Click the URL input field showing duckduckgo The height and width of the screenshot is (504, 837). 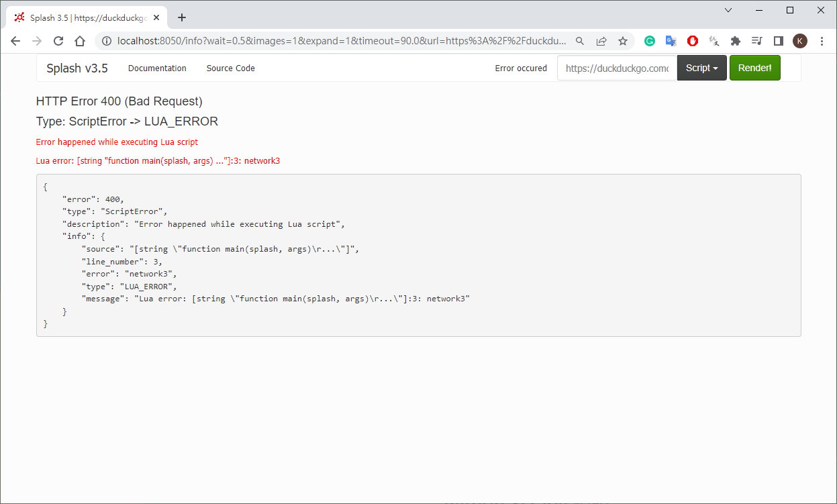(617, 68)
